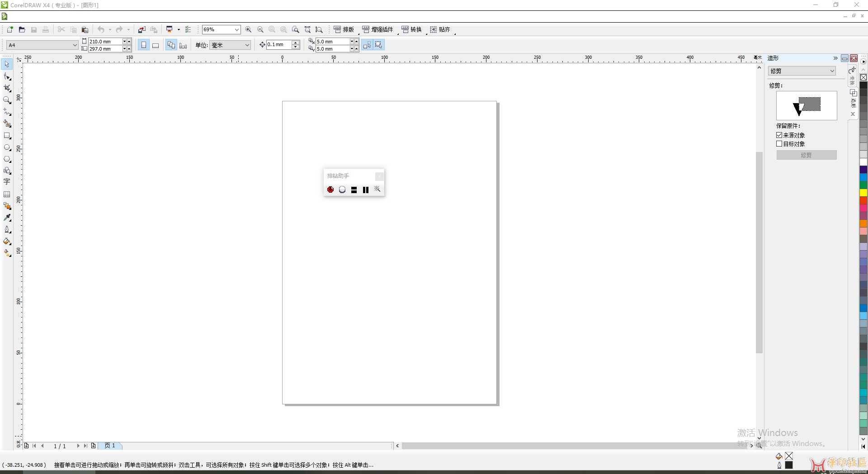This screenshot has height=474, width=868.
Task: Toggle apply layout to all pages
Action: point(171,45)
